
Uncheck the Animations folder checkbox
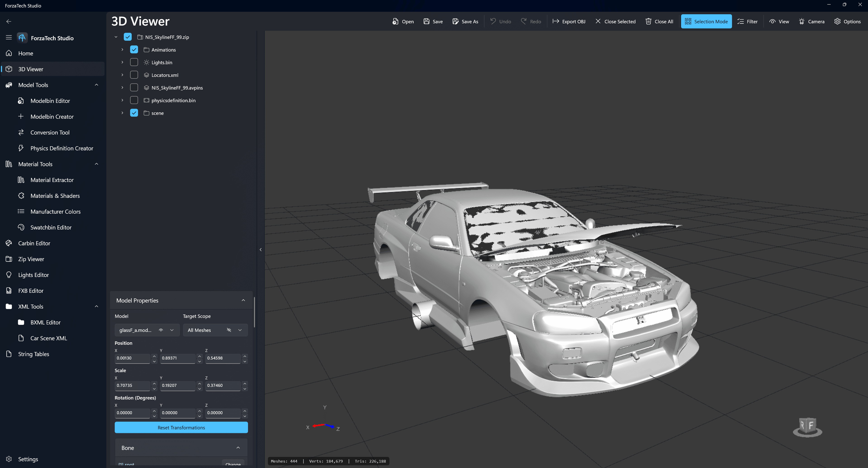click(x=134, y=50)
